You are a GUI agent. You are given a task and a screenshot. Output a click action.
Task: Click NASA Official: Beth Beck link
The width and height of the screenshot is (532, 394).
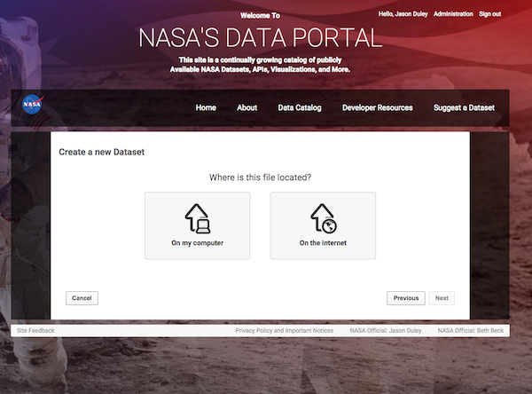pyautogui.click(x=471, y=330)
